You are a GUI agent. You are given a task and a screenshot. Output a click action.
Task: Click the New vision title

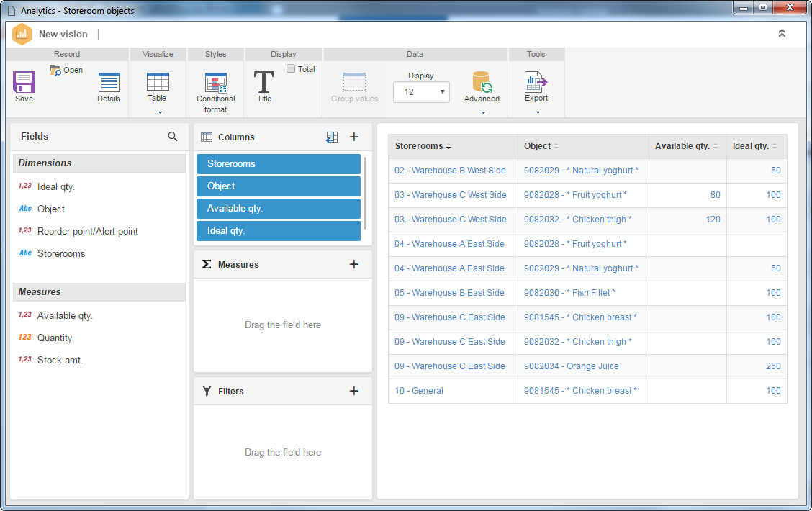coord(63,34)
